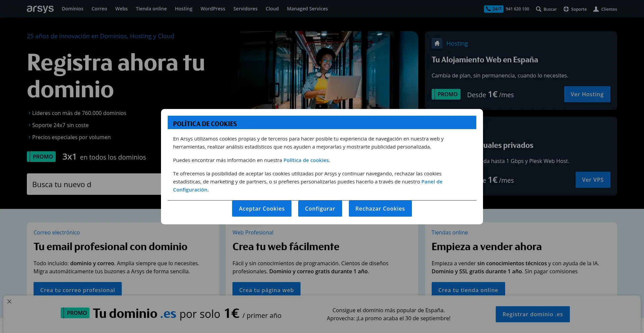644x333 pixels.
Task: Open the Webs menu
Action: (121, 9)
